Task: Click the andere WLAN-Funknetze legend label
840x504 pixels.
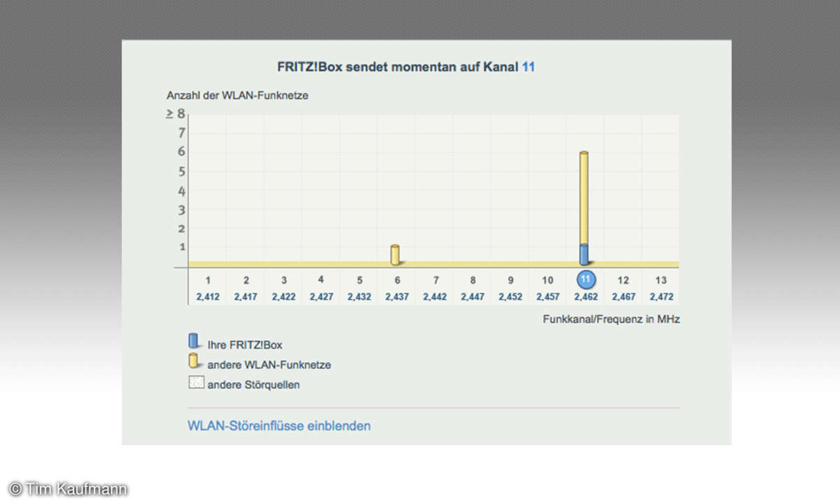Action: click(269, 365)
